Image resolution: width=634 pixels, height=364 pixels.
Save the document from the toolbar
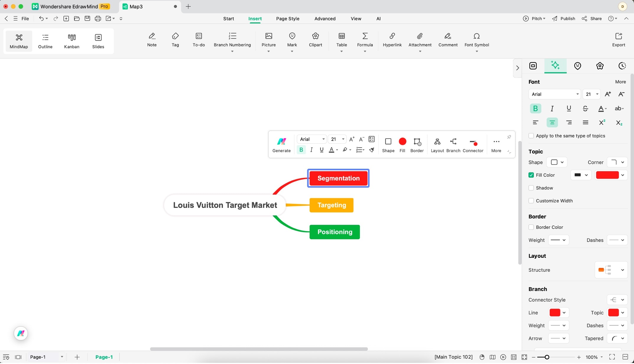coord(87,18)
